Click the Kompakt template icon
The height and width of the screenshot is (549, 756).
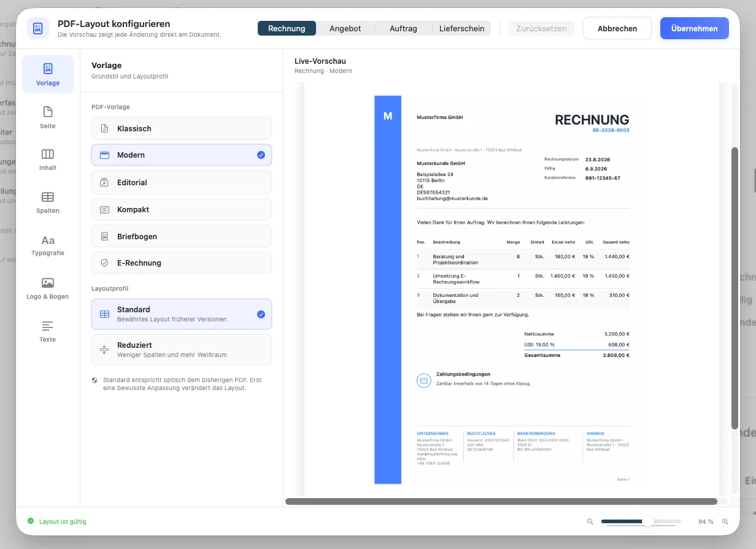tap(104, 210)
